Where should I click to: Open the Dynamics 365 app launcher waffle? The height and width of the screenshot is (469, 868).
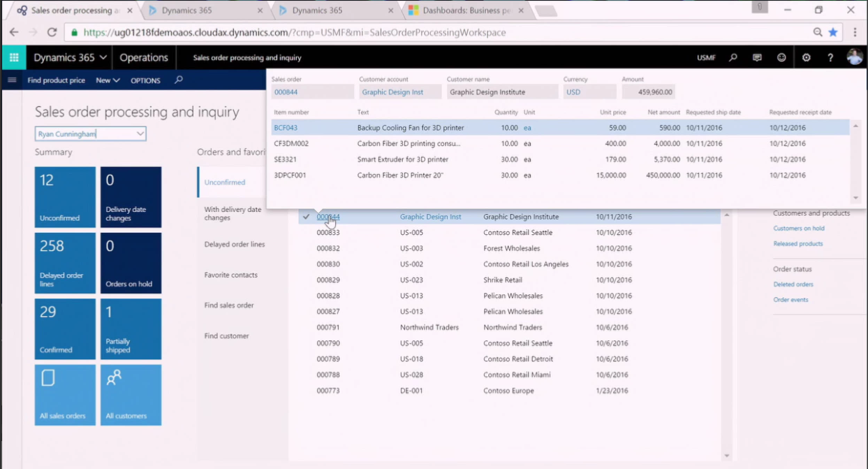click(13, 57)
